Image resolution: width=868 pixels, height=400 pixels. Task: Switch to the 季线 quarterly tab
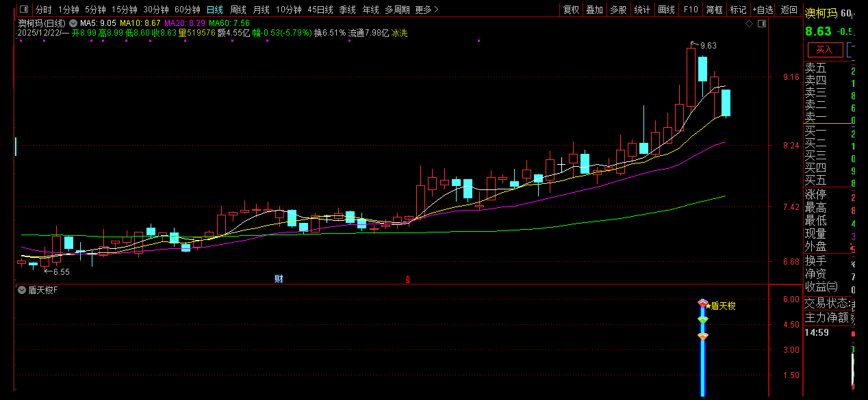tap(348, 10)
